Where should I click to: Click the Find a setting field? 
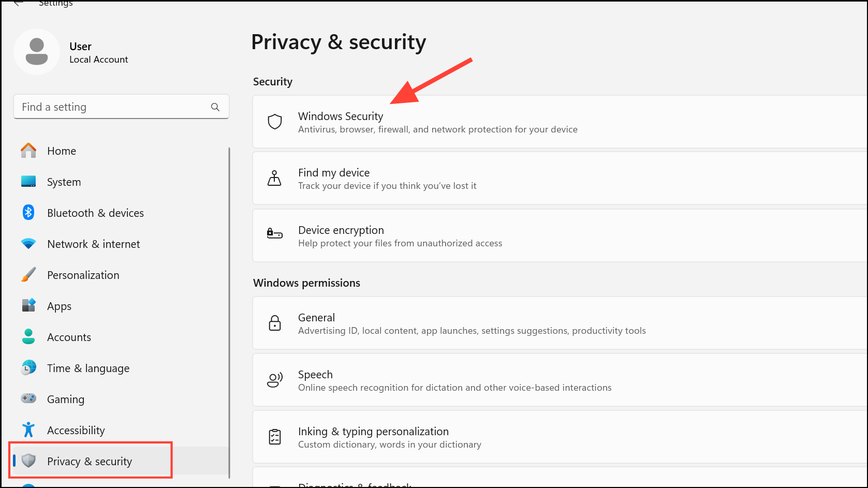[x=121, y=107]
